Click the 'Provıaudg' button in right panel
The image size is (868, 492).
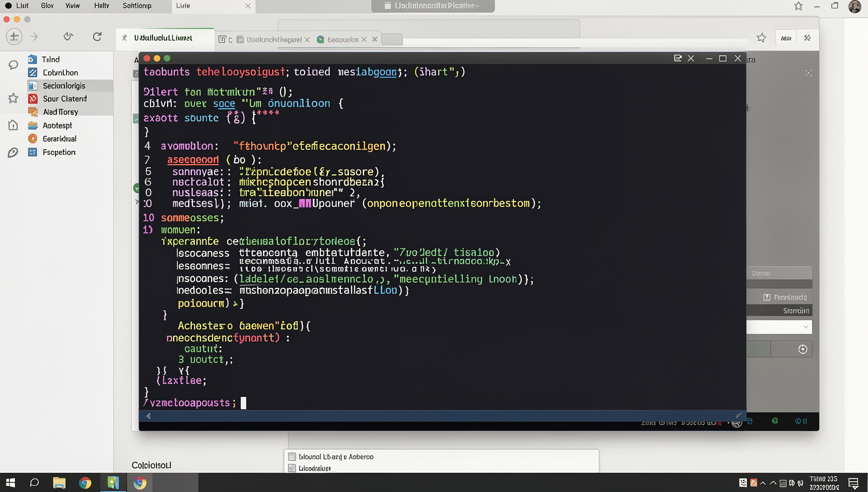tap(779, 297)
